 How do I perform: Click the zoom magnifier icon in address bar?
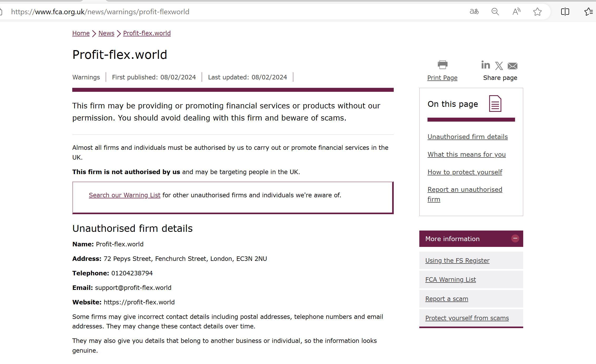495,12
